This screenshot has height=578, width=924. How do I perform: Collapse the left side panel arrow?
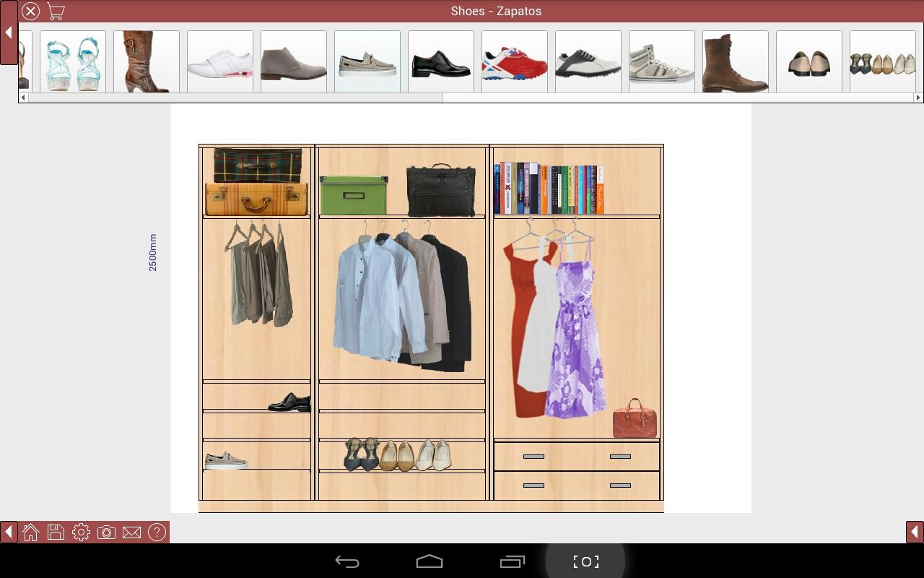click(x=8, y=33)
